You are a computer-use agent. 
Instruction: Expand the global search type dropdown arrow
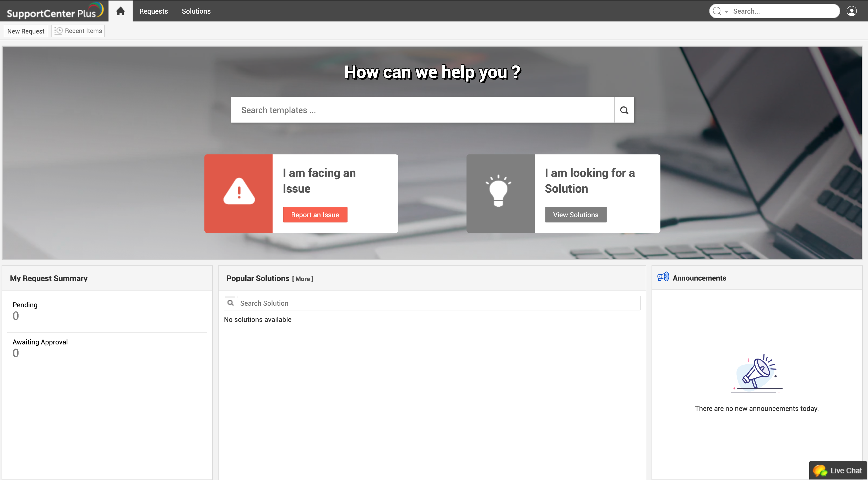[x=726, y=12]
